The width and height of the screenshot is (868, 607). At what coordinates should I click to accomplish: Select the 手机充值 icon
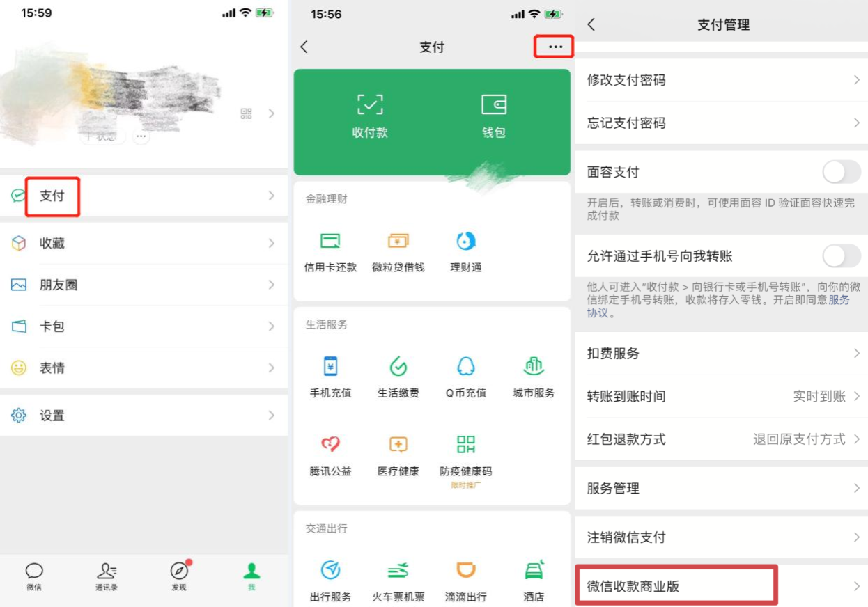330,367
